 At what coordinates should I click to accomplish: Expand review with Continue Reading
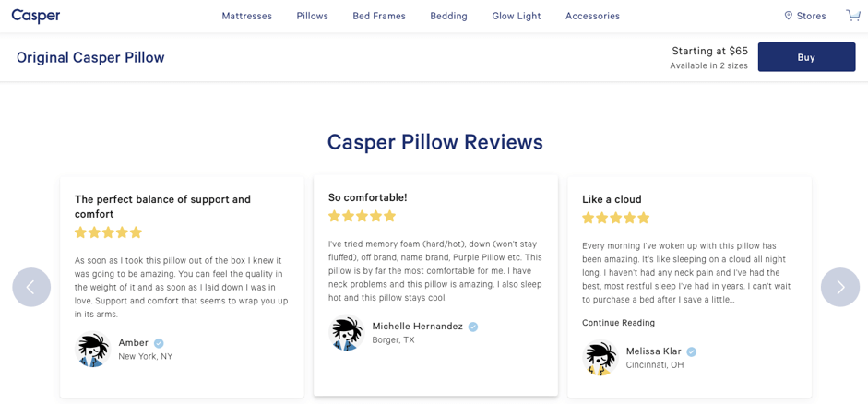(618, 323)
